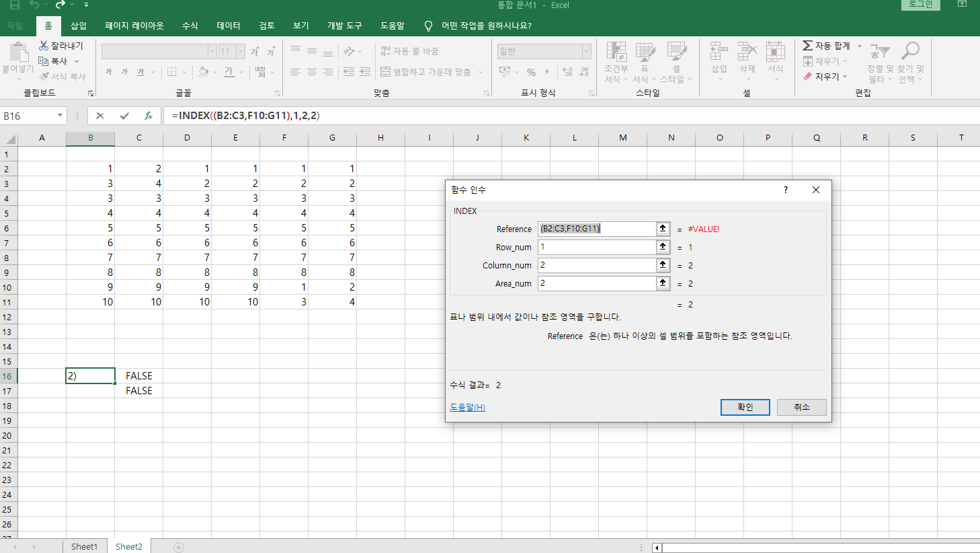Open the font size dropdown
Image resolution: width=980 pixels, height=553 pixels.
click(240, 52)
